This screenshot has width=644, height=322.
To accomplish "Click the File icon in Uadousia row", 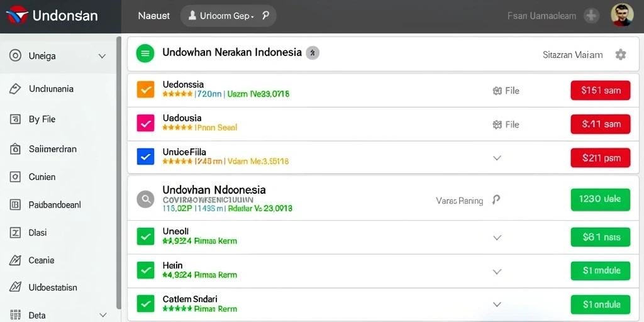I will pyautogui.click(x=497, y=125).
